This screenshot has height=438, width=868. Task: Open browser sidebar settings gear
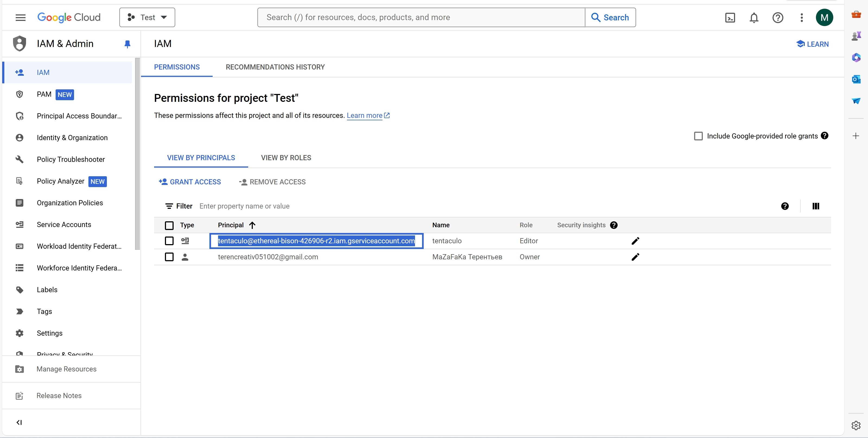click(x=856, y=426)
